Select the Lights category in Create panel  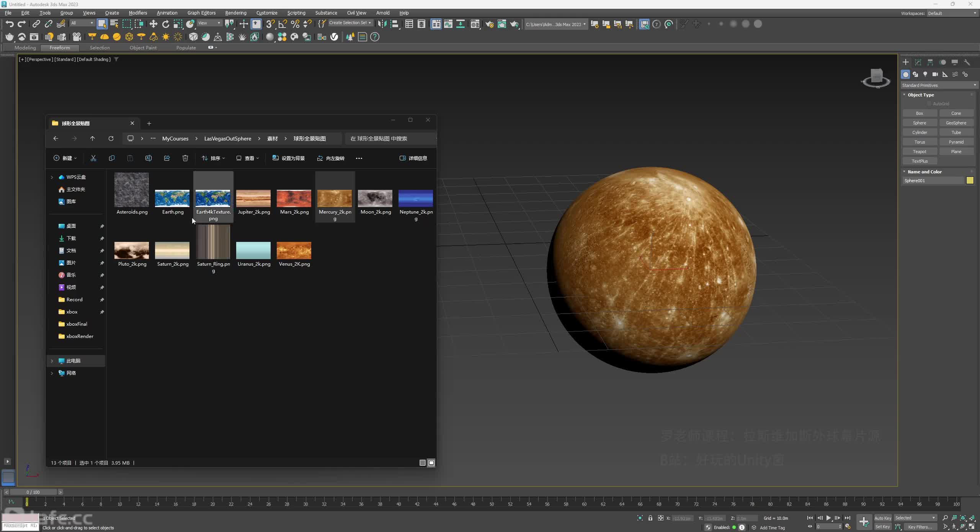coord(925,74)
